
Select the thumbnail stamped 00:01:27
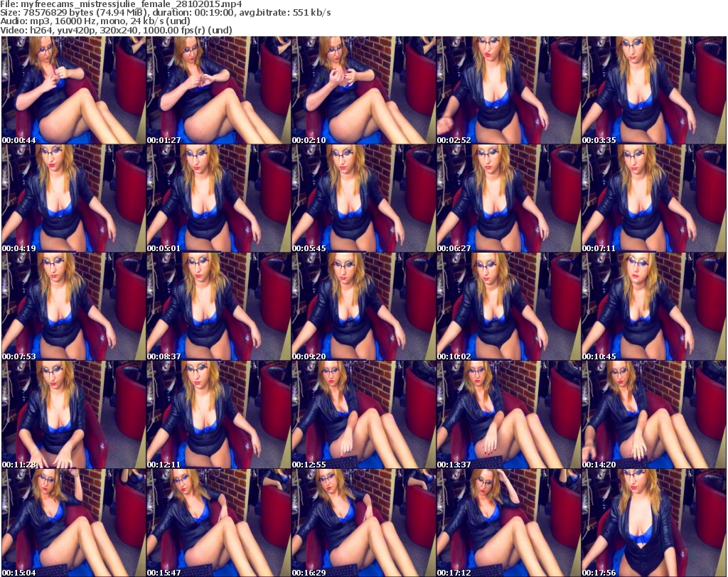point(219,90)
